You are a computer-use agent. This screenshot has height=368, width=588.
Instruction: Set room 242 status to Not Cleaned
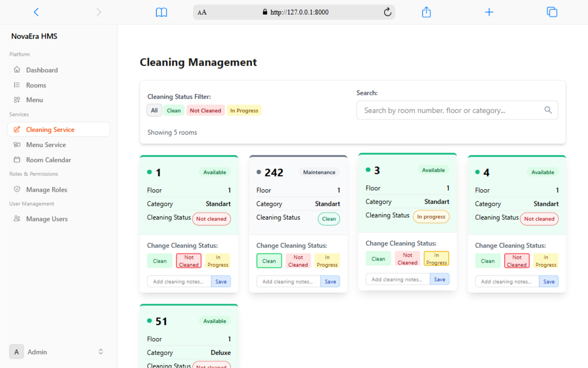pos(298,261)
